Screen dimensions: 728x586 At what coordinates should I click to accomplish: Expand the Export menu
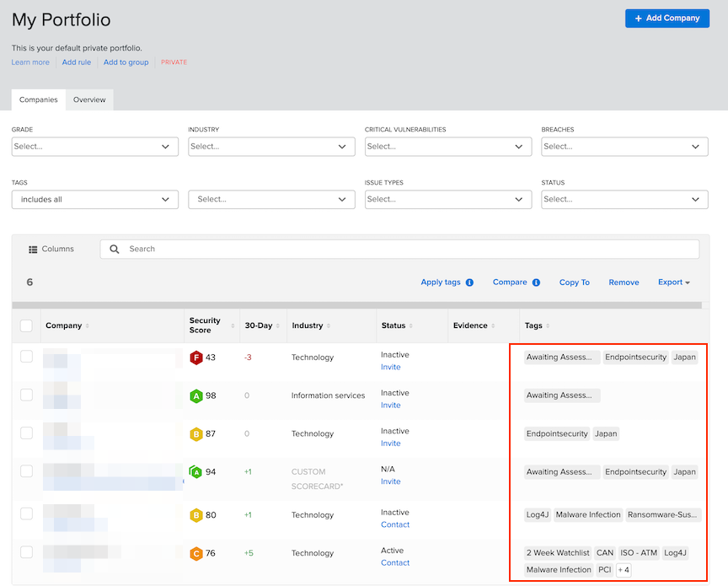coord(674,282)
